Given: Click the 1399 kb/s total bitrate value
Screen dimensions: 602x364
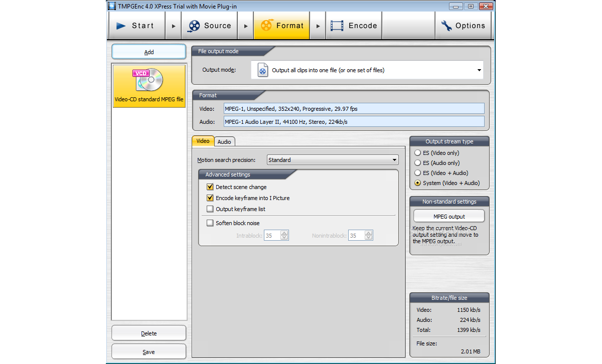Looking at the screenshot, I should coord(469,330).
